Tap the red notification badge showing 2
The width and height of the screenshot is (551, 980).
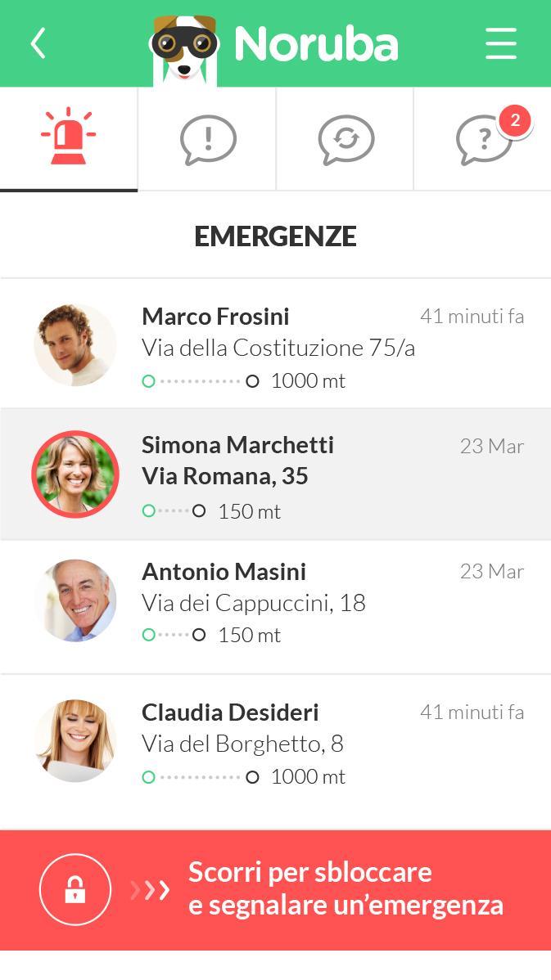point(515,121)
